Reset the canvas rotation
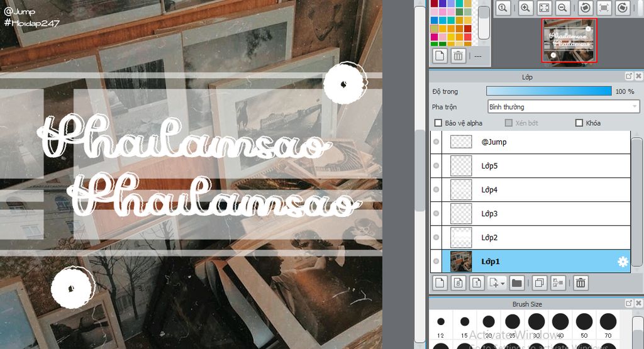This screenshot has height=349, width=644. 604,8
